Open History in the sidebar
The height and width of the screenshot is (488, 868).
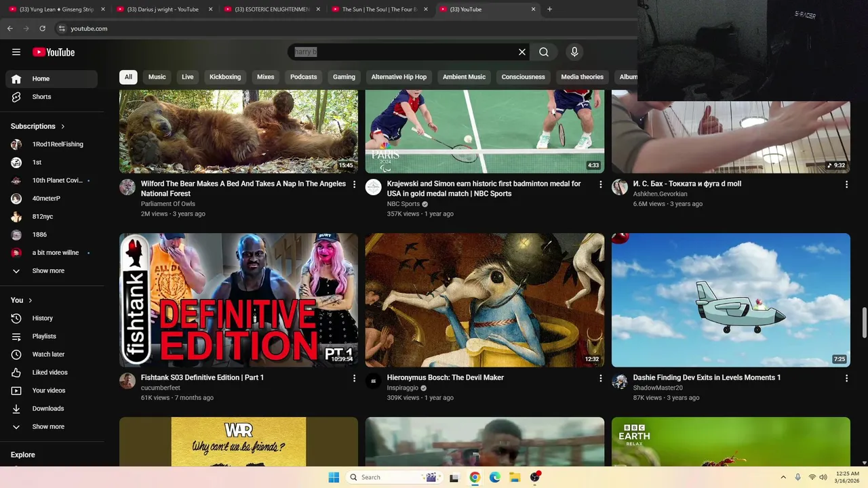pyautogui.click(x=52, y=318)
